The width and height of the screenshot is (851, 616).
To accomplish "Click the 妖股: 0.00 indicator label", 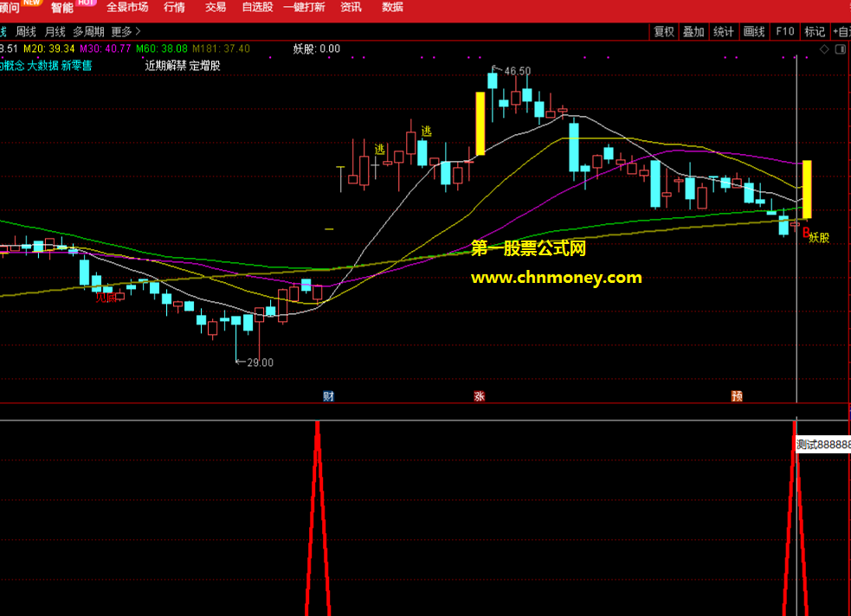I will (x=316, y=48).
